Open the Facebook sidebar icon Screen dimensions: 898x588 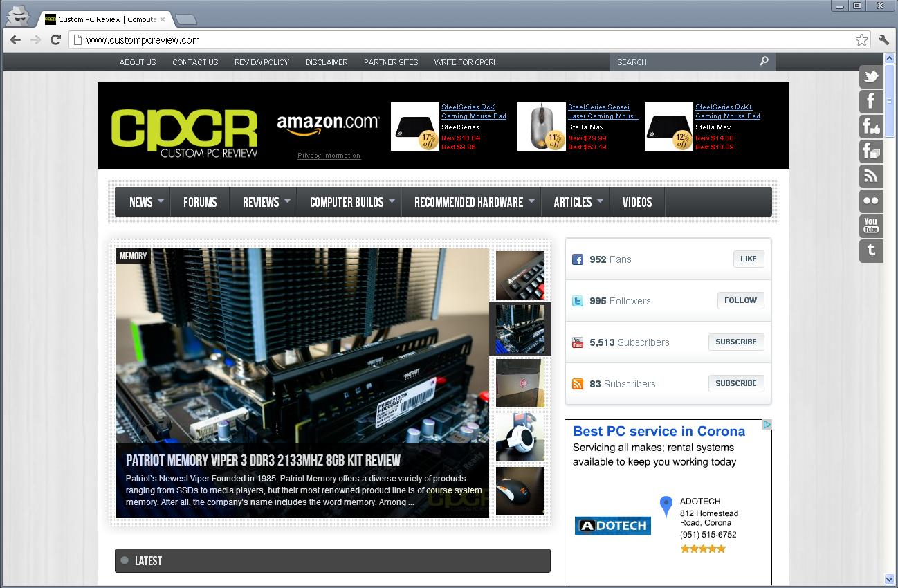click(871, 101)
